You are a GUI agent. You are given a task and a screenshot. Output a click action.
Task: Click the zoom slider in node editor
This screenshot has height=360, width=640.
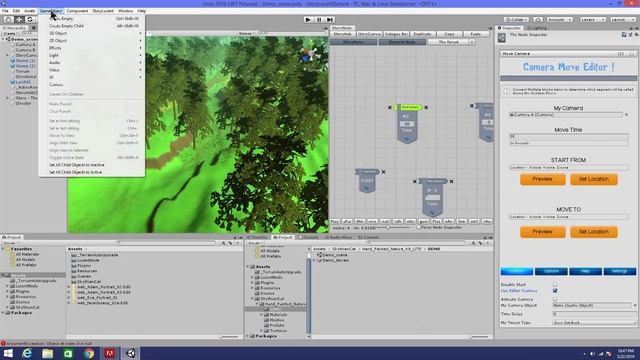tap(392, 228)
